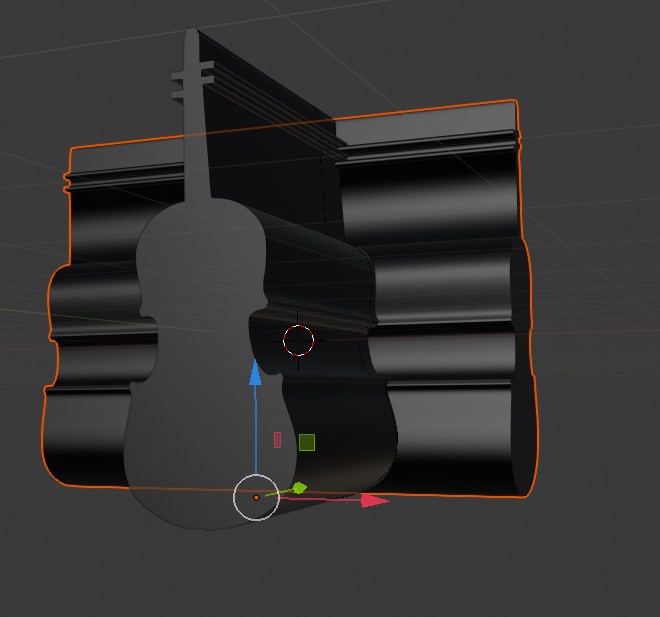
Task: Click the green square plane-move handle
Action: point(307,442)
